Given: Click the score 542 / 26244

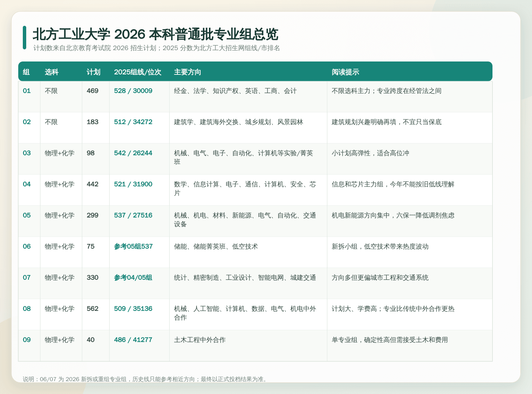Looking at the screenshot, I should coord(133,153).
